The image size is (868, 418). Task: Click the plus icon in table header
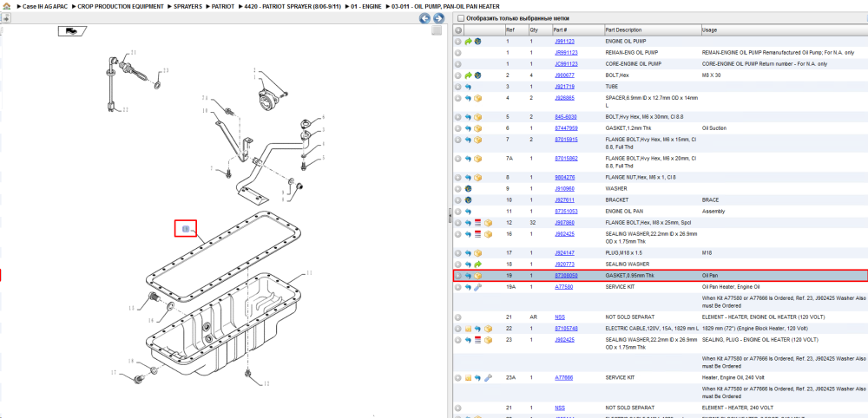[x=458, y=29]
